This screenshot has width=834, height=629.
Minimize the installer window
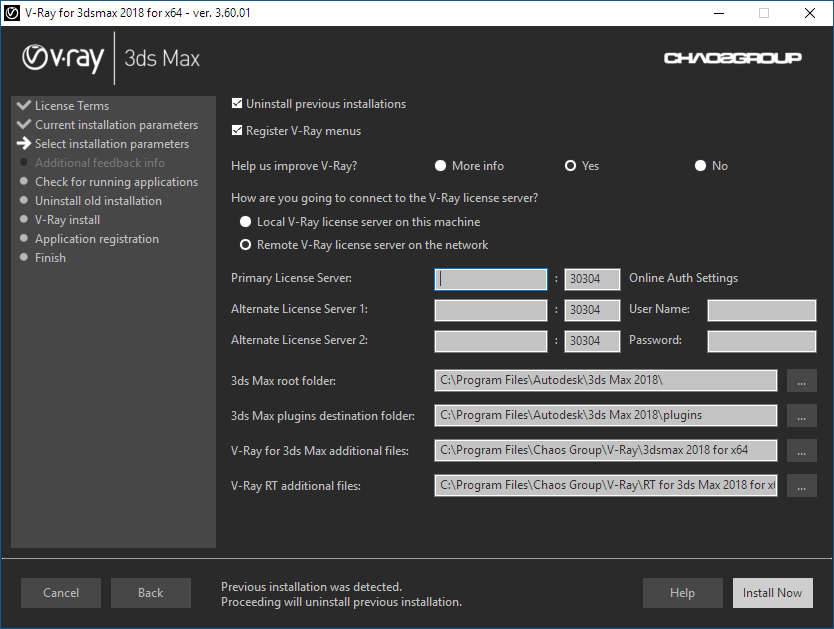(x=719, y=13)
